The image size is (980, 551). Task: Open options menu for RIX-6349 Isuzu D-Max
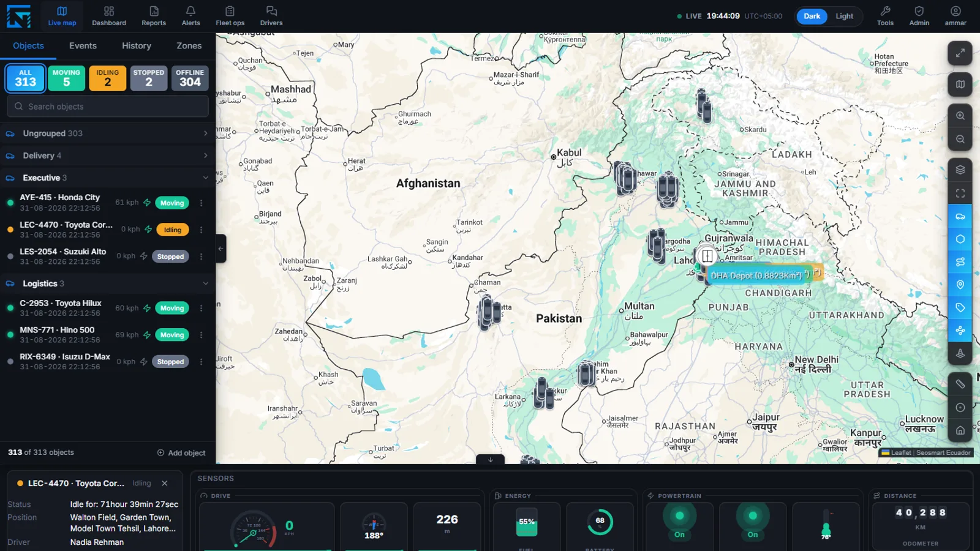201,362
